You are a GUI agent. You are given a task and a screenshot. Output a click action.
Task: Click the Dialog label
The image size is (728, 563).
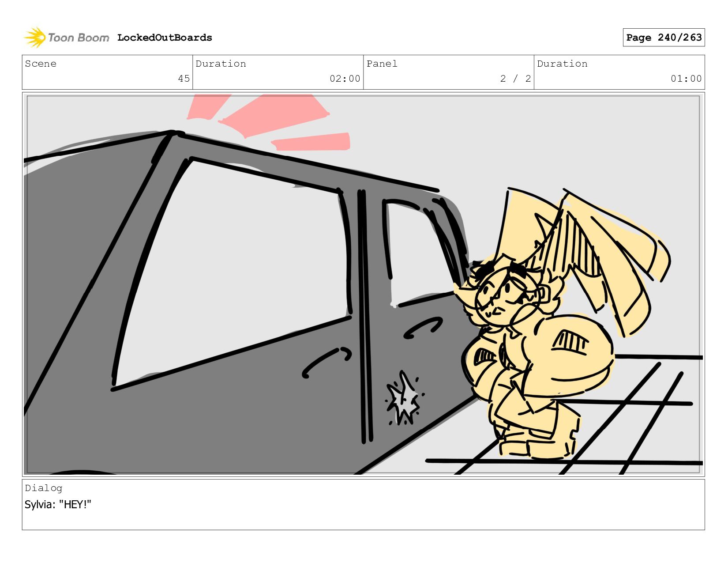click(44, 488)
